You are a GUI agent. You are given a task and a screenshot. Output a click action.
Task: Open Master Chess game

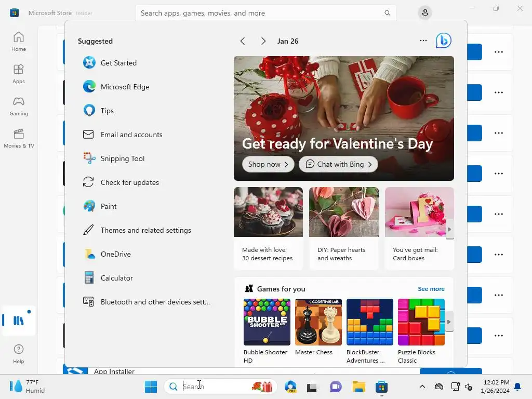click(318, 327)
